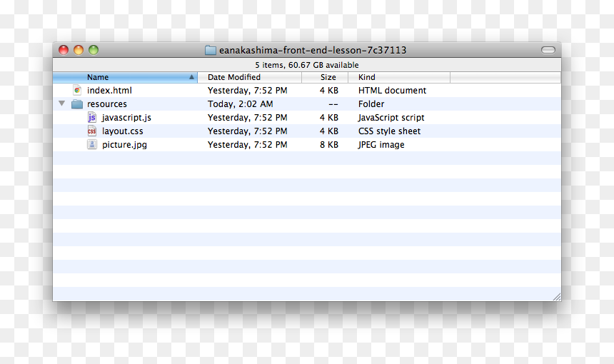
Task: Click picture.jpg modified date cell
Action: pyautogui.click(x=248, y=145)
